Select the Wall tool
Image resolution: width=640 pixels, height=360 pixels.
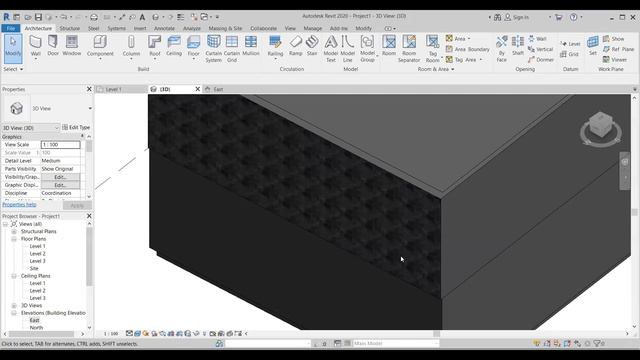point(36,46)
